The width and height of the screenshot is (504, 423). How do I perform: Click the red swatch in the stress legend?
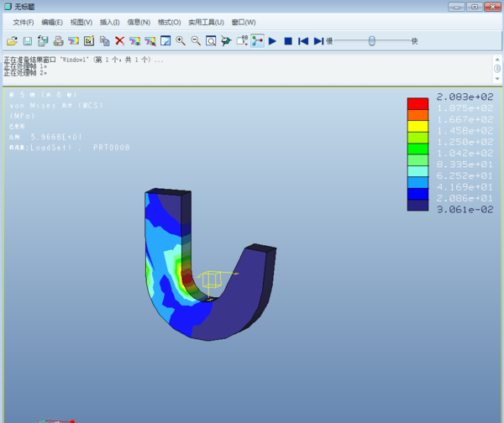point(417,103)
